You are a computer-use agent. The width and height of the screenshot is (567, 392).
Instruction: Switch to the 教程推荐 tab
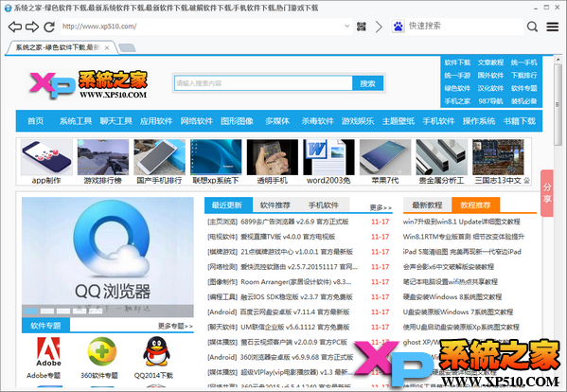pos(475,205)
